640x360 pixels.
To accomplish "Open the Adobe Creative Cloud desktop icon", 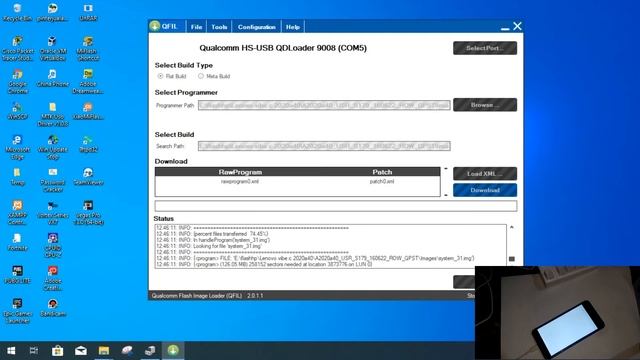I will click(x=53, y=278).
